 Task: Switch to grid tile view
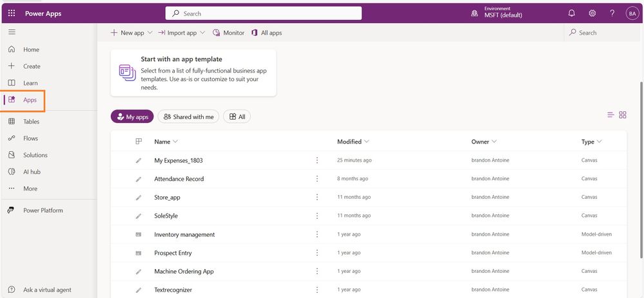point(623,115)
